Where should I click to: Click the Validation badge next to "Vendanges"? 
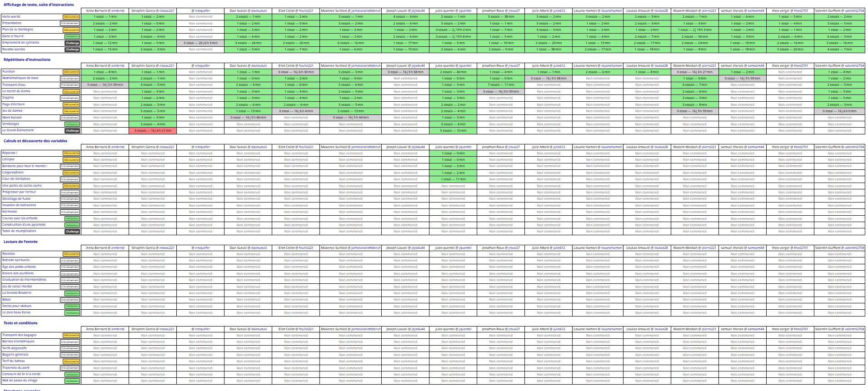pyautogui.click(x=72, y=124)
